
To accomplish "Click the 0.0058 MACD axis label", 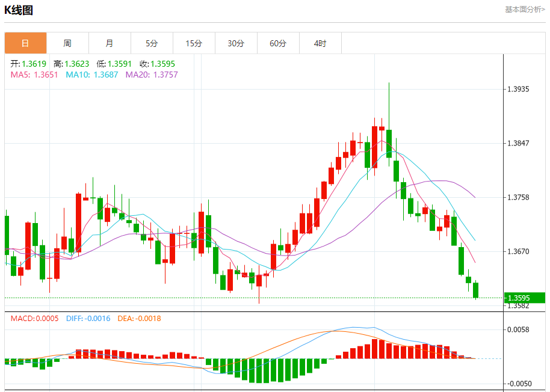I will (x=519, y=329).
